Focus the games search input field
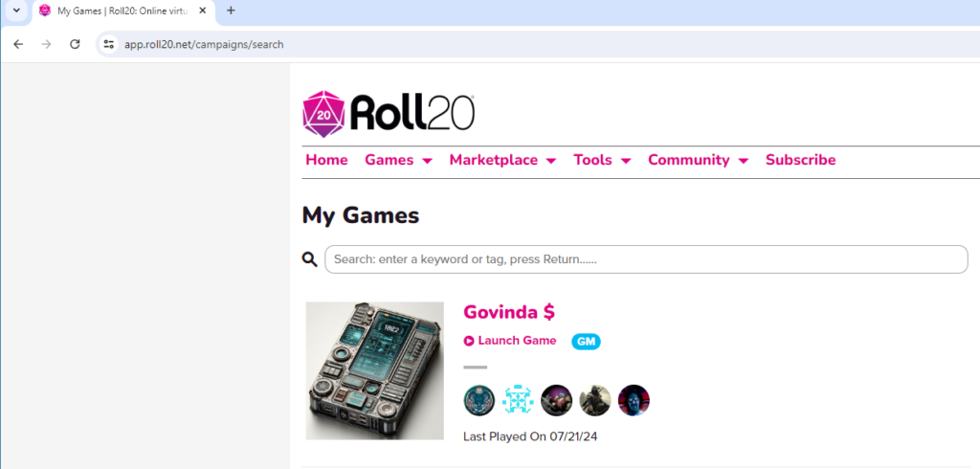The width and height of the screenshot is (980, 469). (646, 258)
